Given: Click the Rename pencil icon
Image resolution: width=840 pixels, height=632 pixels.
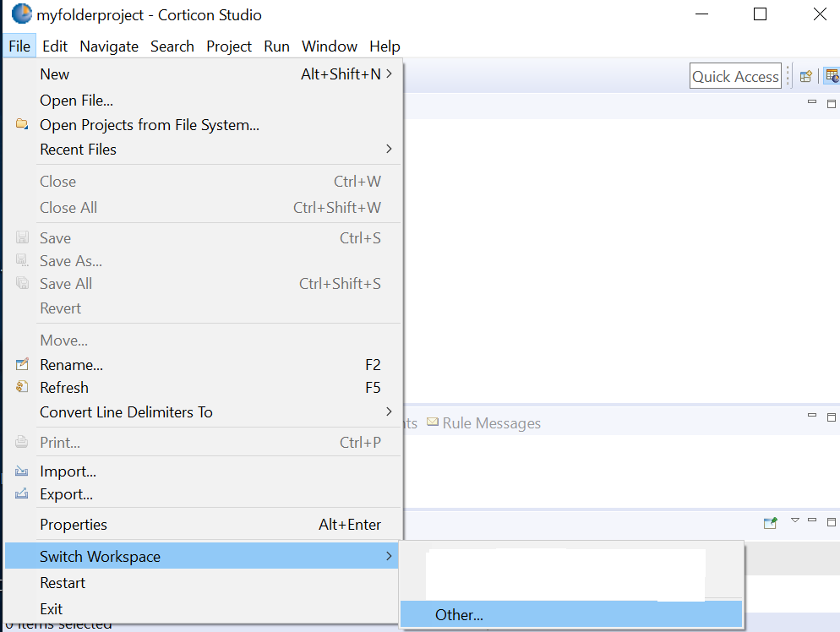Looking at the screenshot, I should click(22, 364).
